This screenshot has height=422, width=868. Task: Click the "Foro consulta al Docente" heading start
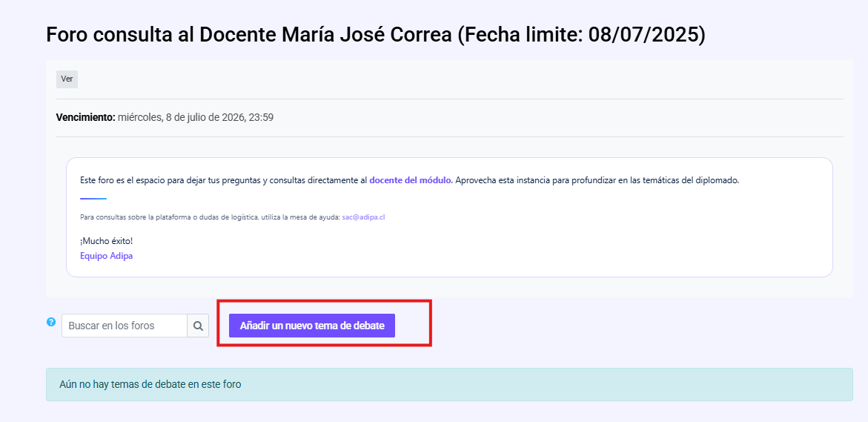coord(162,34)
